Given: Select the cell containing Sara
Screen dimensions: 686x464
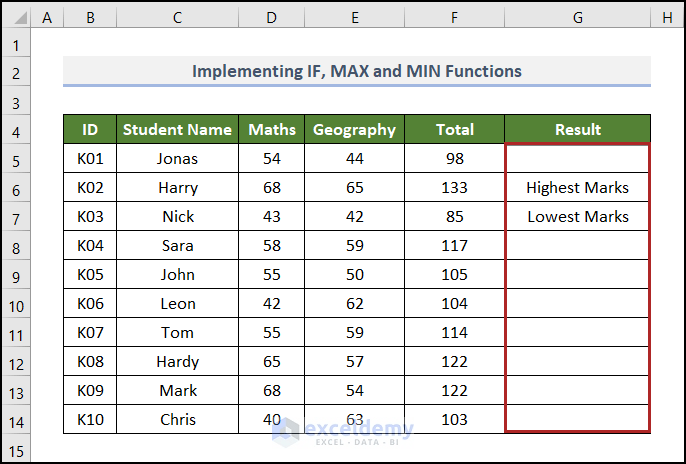Looking at the screenshot, I should pos(177,245).
